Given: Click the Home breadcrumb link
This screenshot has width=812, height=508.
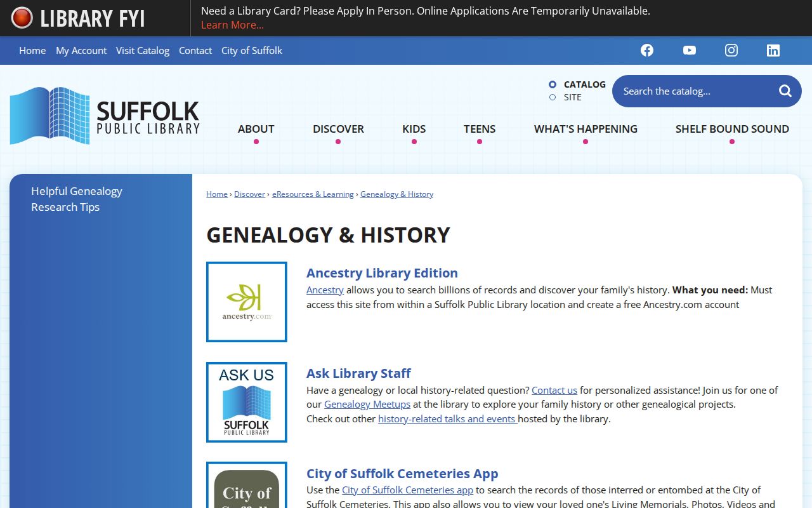Looking at the screenshot, I should click(217, 194).
